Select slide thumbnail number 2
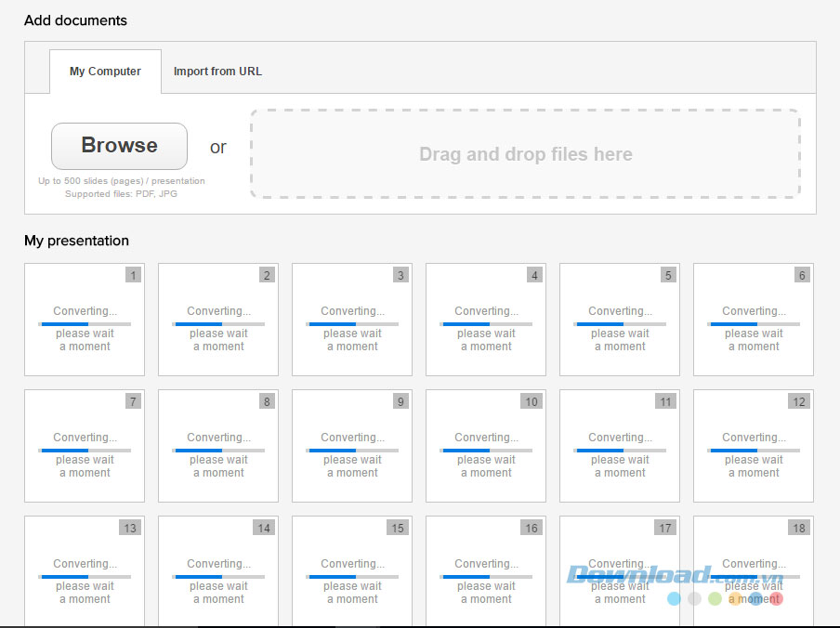840x628 pixels. click(218, 320)
